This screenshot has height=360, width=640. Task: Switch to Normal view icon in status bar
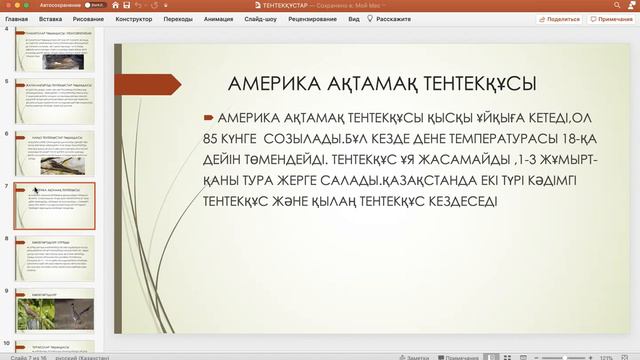point(491,357)
